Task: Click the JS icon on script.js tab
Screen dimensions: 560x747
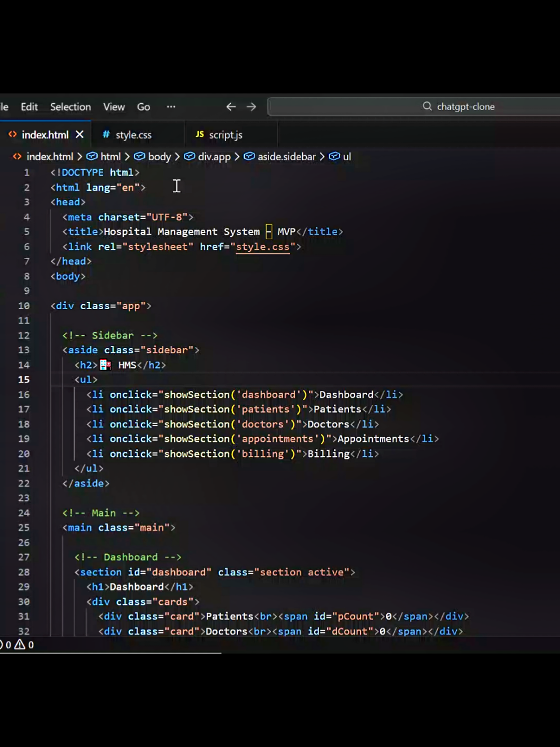Action: tap(200, 134)
